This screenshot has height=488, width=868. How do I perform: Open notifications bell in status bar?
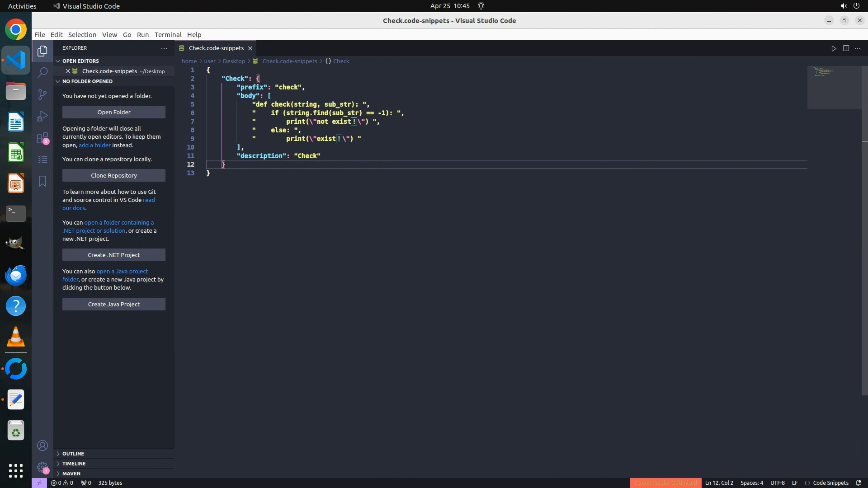(x=858, y=483)
